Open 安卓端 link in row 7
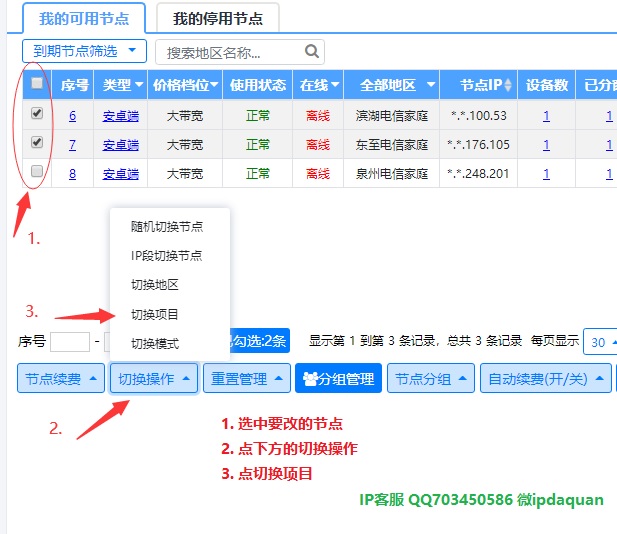Screen dimensions: 617x534 pos(121,145)
